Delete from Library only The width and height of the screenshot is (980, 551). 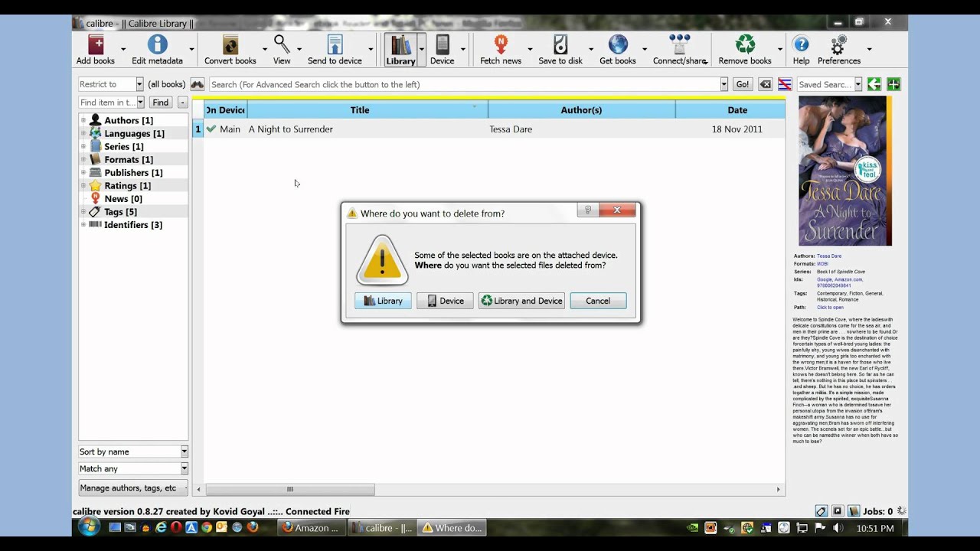point(383,301)
